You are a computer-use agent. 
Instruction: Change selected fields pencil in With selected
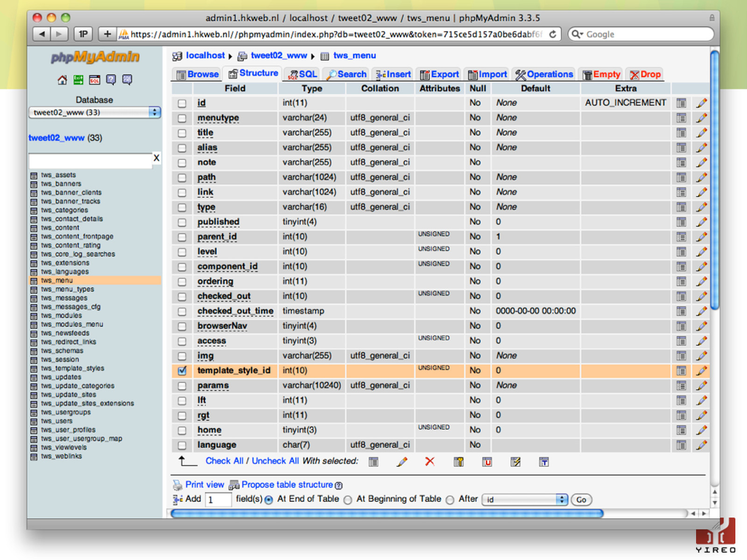pyautogui.click(x=402, y=462)
